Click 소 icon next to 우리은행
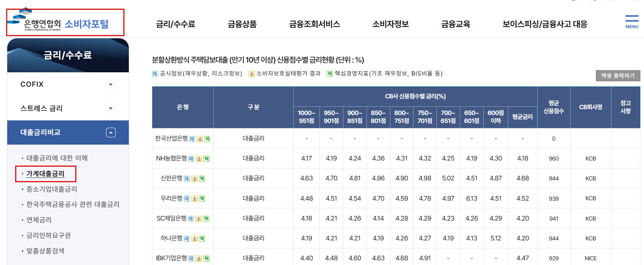This screenshot has width=644, height=265. (194, 198)
